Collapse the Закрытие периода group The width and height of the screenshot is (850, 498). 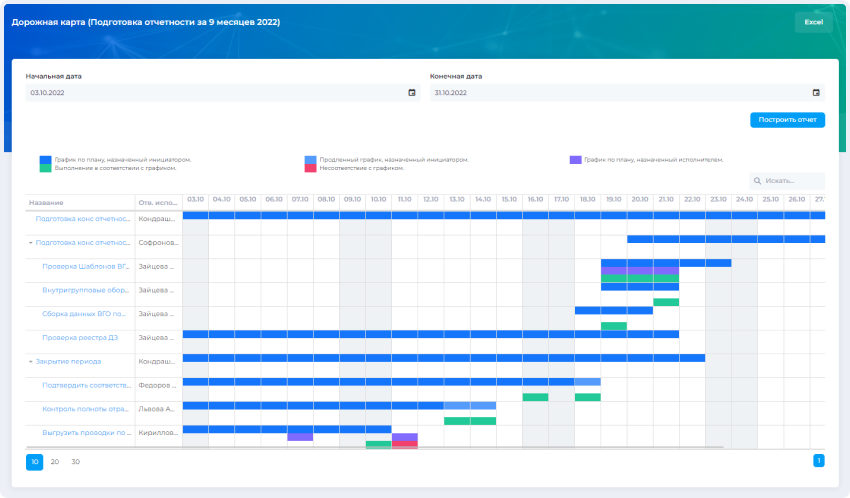(x=31, y=361)
